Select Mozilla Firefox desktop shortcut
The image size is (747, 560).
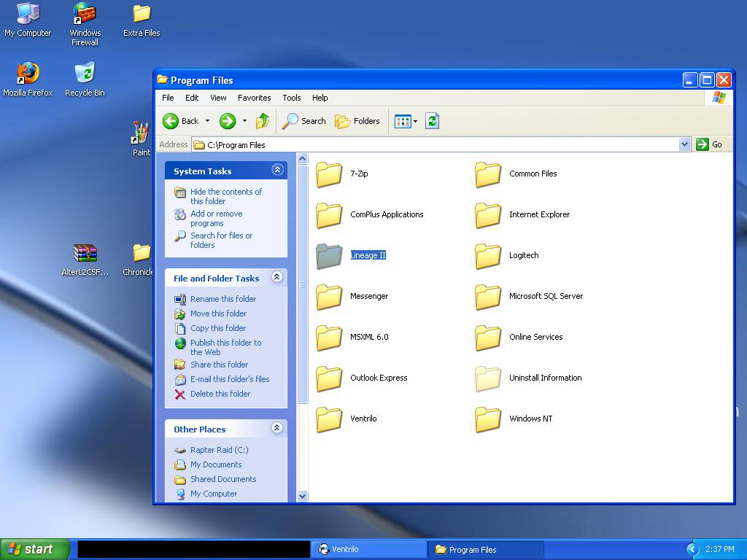(x=28, y=79)
